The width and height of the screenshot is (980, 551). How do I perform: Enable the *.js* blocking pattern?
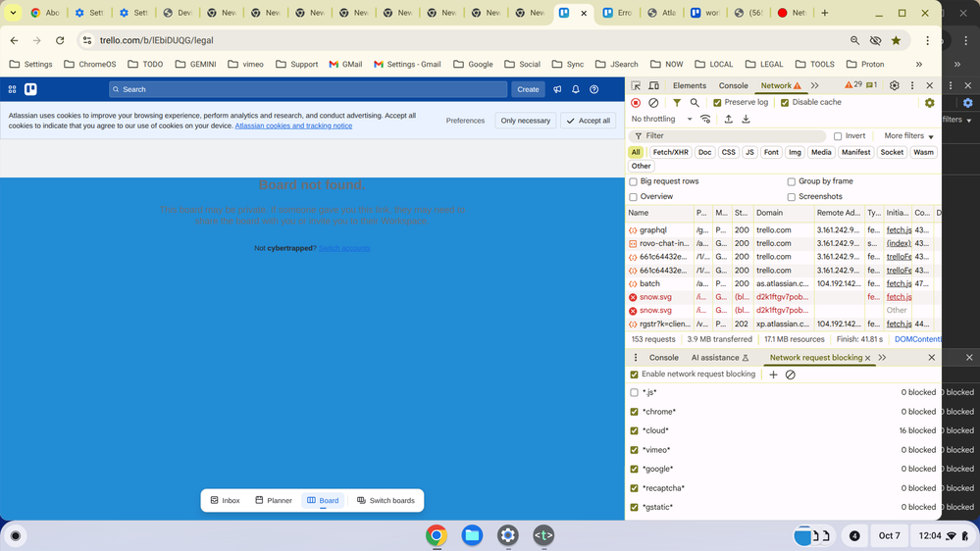[634, 392]
